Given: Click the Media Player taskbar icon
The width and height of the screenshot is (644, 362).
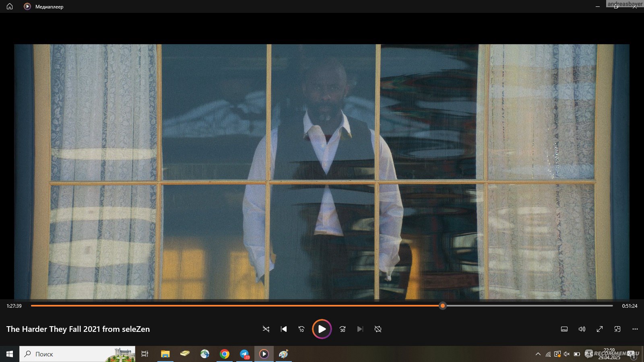Looking at the screenshot, I should (x=264, y=354).
